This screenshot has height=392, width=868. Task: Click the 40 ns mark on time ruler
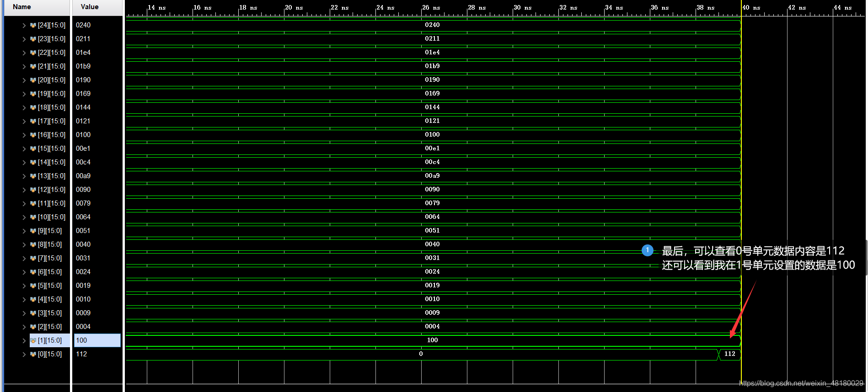tap(751, 8)
